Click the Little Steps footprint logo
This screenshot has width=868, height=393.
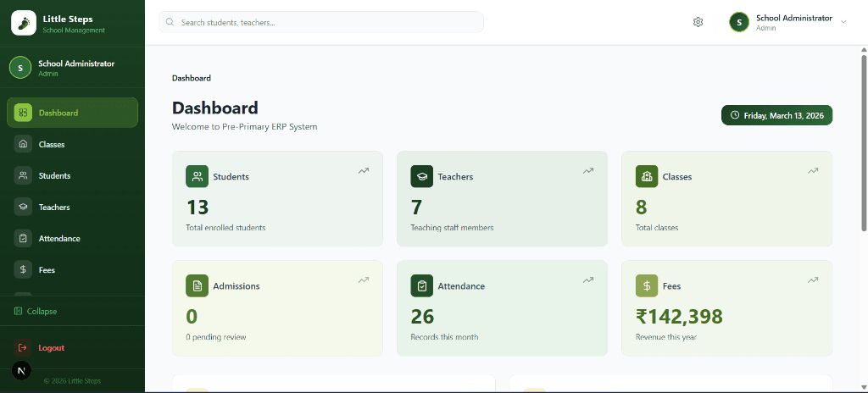coord(23,23)
